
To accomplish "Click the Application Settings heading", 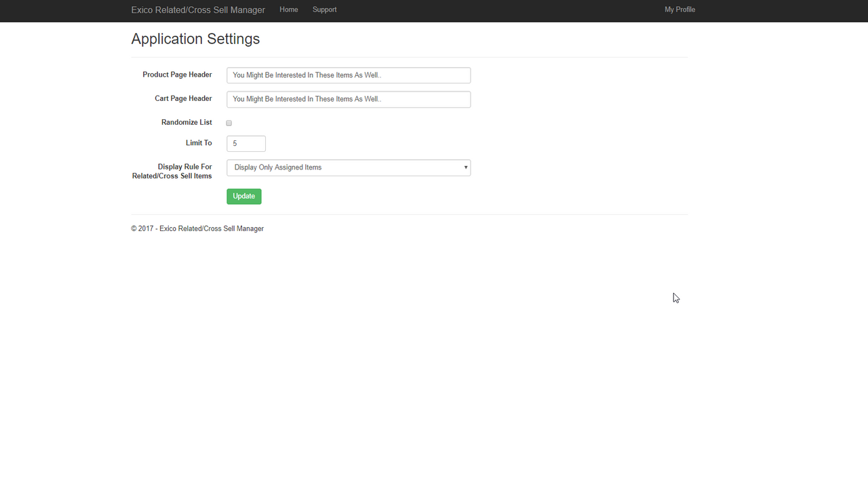I will tap(195, 39).
